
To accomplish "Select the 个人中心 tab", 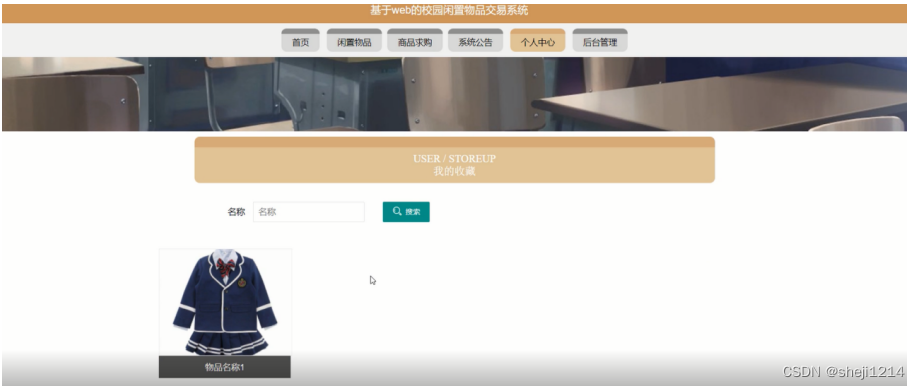I will click(537, 40).
